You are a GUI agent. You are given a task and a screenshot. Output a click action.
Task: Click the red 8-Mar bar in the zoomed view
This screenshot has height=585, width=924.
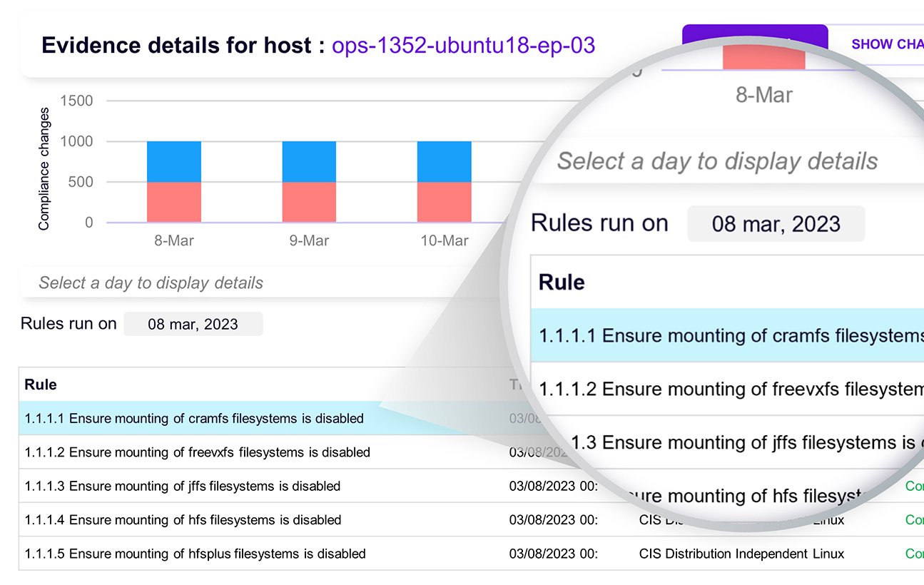point(763,57)
